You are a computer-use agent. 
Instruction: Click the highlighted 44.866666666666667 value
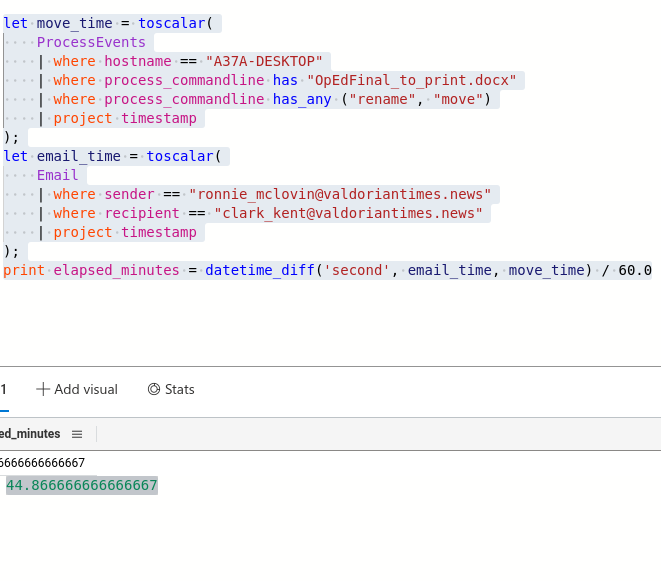point(82,486)
